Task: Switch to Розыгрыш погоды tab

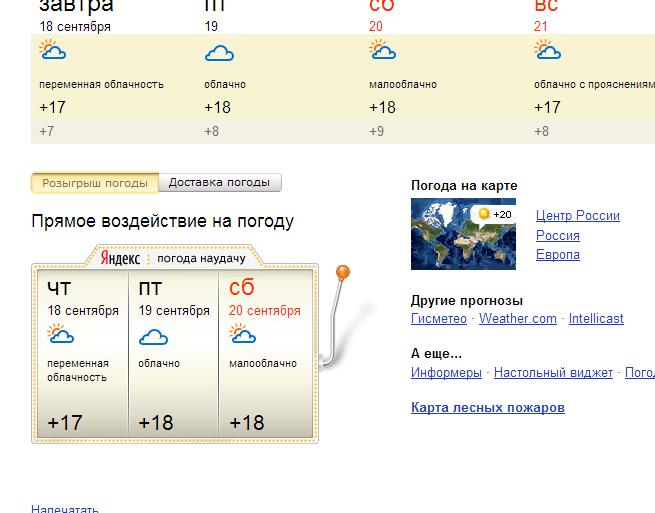Action: click(95, 183)
